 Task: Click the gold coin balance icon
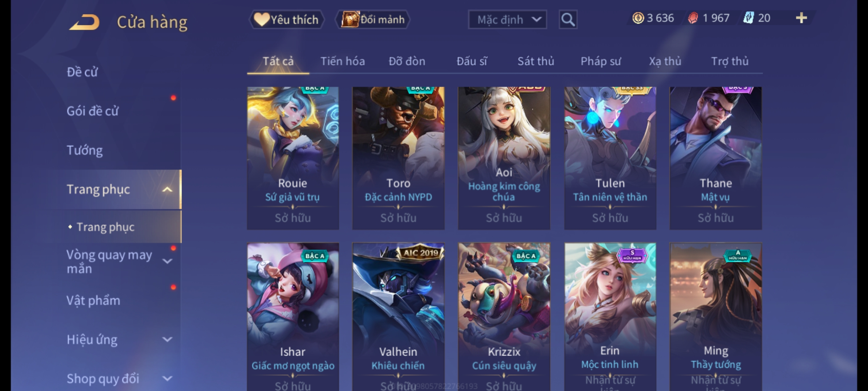point(638,18)
